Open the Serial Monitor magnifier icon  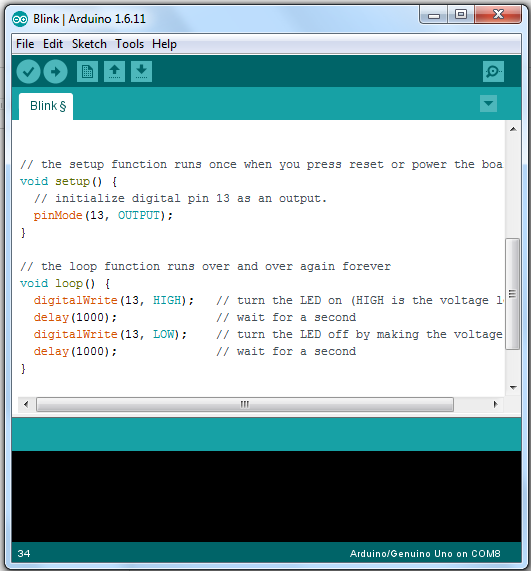[x=493, y=71]
